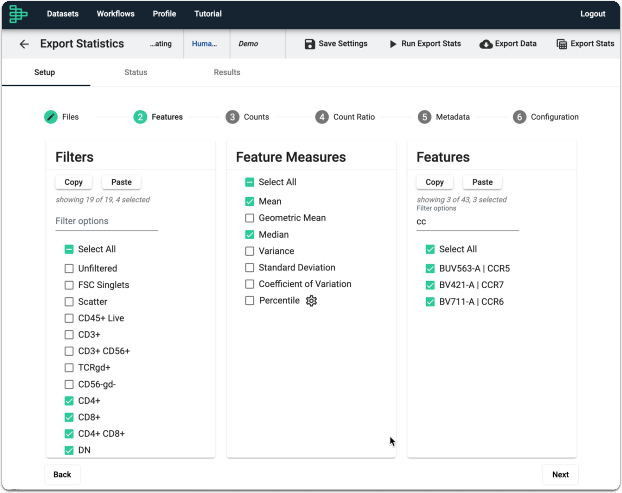Viewport: 622px width, 493px height.
Task: Uncheck BV421-A | CCR7 feature
Action: [430, 285]
